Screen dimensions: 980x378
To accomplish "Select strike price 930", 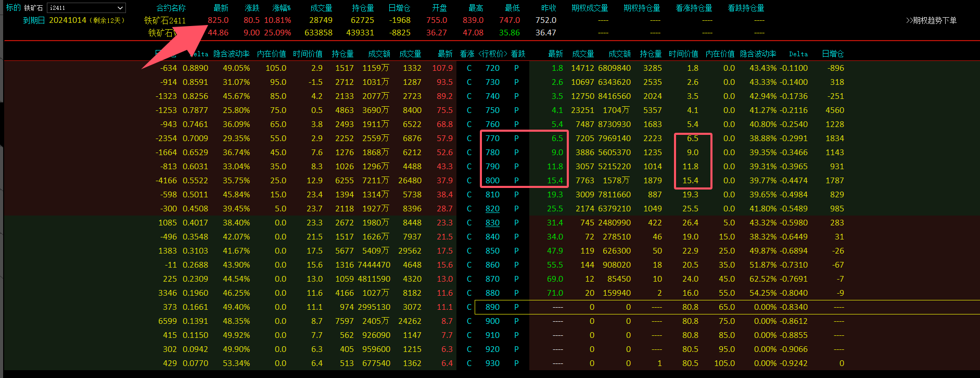I will tap(492, 363).
